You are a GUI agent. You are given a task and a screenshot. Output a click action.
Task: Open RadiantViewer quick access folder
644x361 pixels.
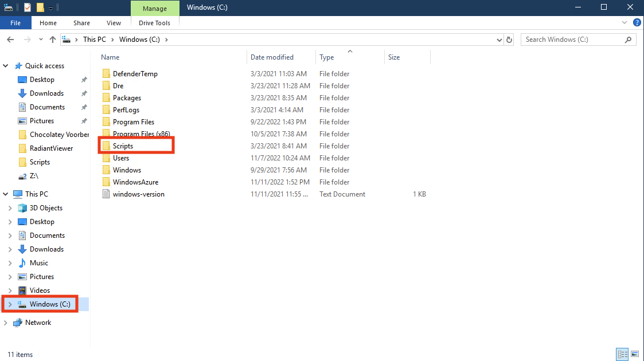(52, 148)
